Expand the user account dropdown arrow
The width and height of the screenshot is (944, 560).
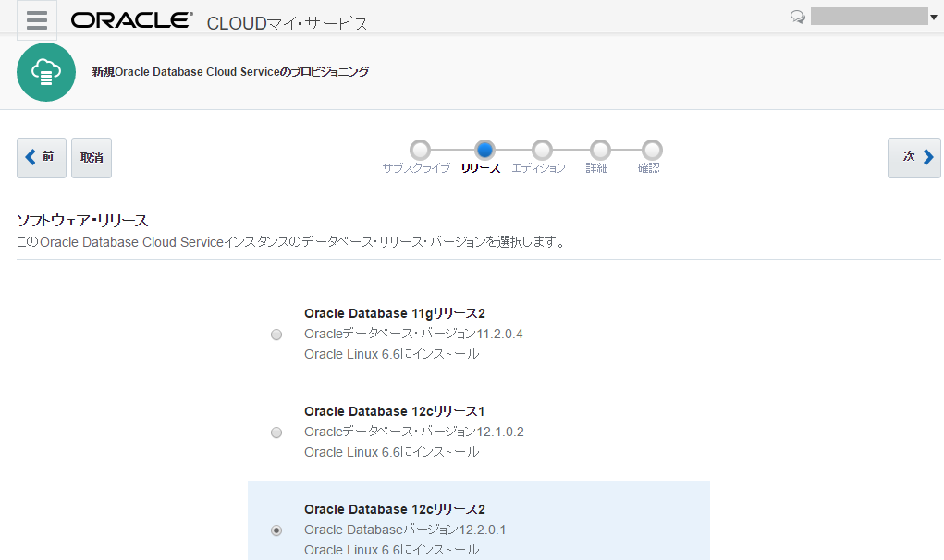click(x=934, y=17)
